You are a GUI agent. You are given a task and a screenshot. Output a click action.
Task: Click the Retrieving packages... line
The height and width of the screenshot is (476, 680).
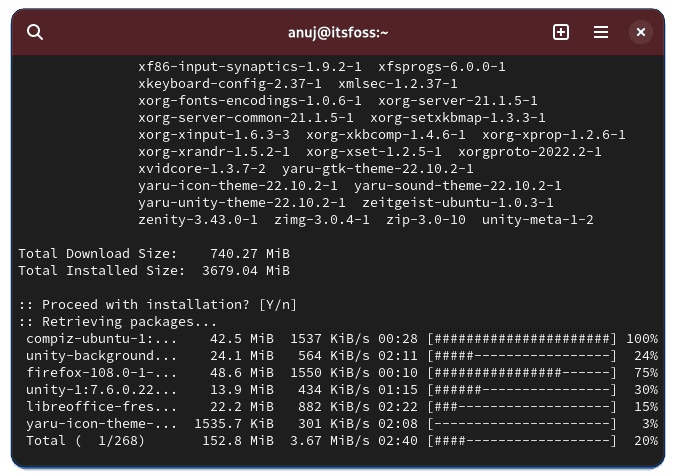click(x=118, y=322)
